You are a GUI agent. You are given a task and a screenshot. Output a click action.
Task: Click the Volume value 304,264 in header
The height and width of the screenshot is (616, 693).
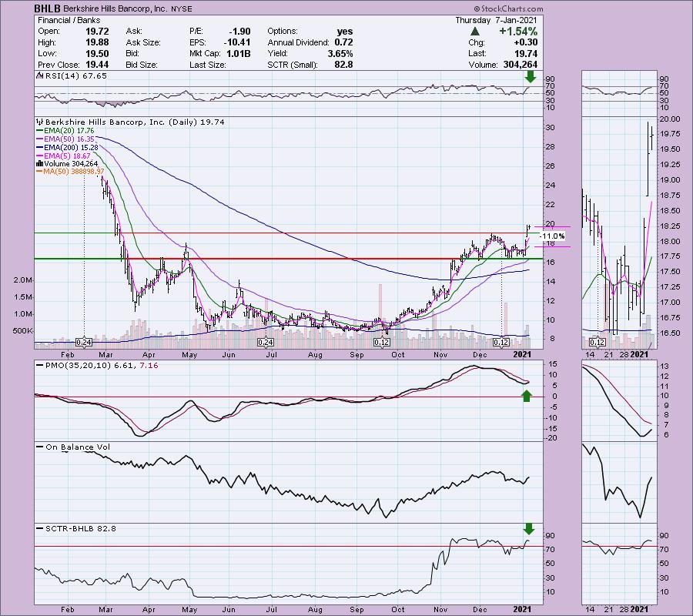click(x=521, y=65)
